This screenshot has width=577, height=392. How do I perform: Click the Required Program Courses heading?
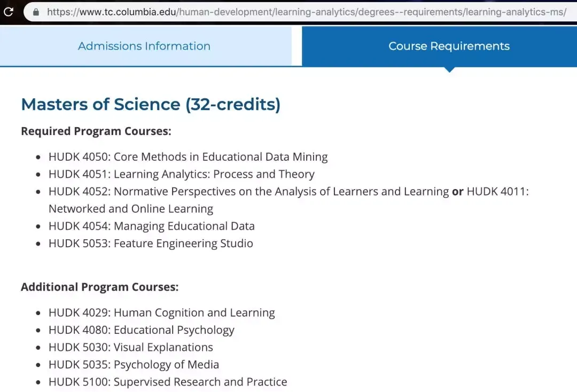click(96, 131)
